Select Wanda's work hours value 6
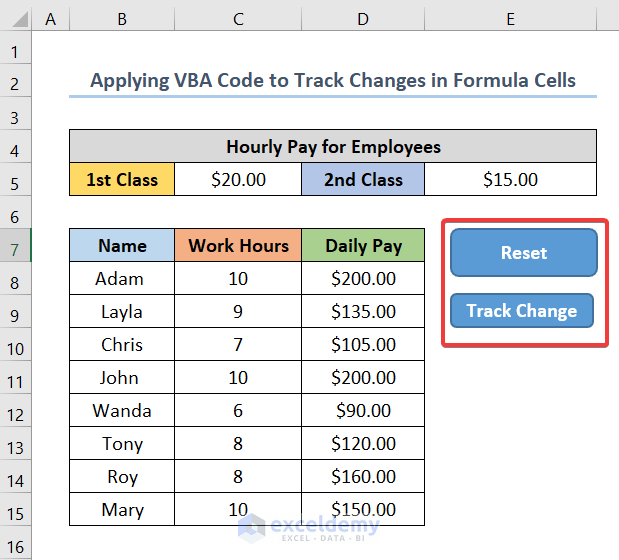 point(238,410)
